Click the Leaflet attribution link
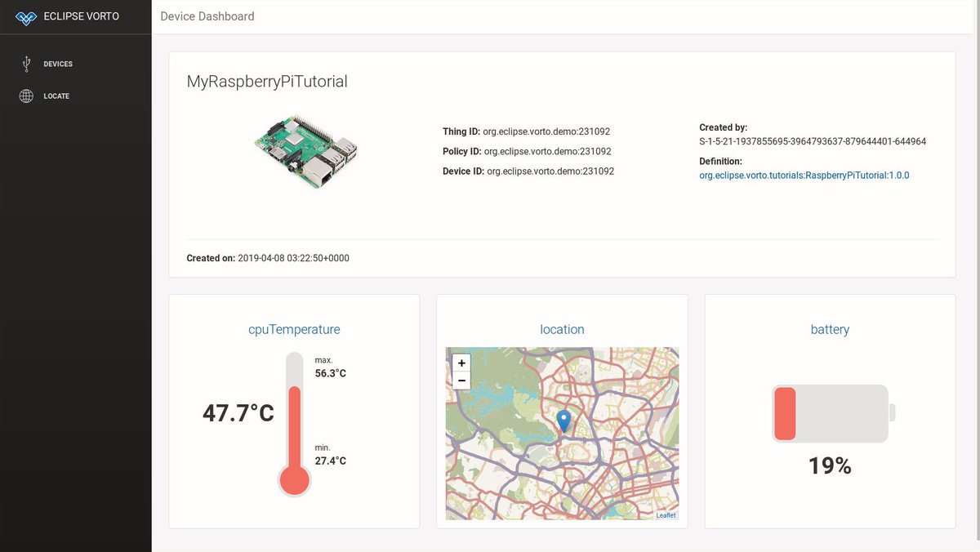980x552 pixels. (x=666, y=514)
